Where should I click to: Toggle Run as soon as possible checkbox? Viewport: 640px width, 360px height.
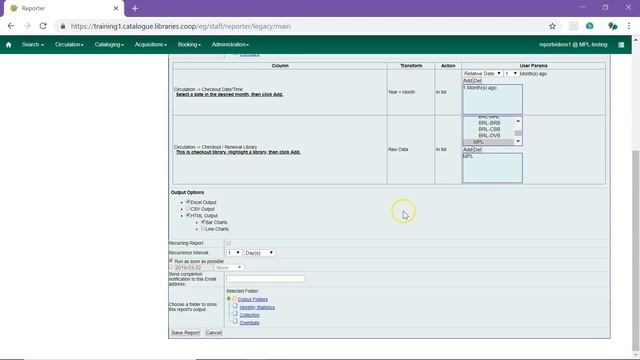click(x=171, y=260)
